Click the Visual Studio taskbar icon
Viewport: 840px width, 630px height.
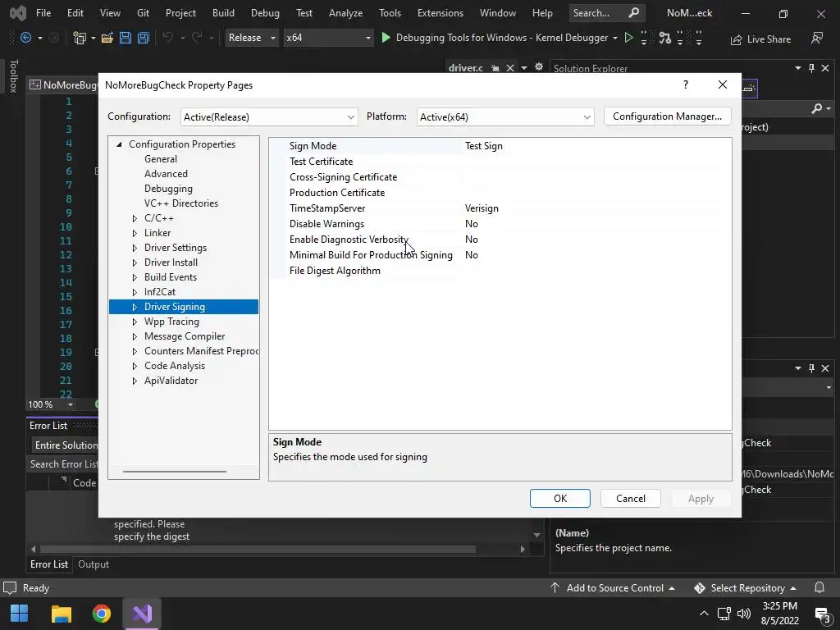142,614
